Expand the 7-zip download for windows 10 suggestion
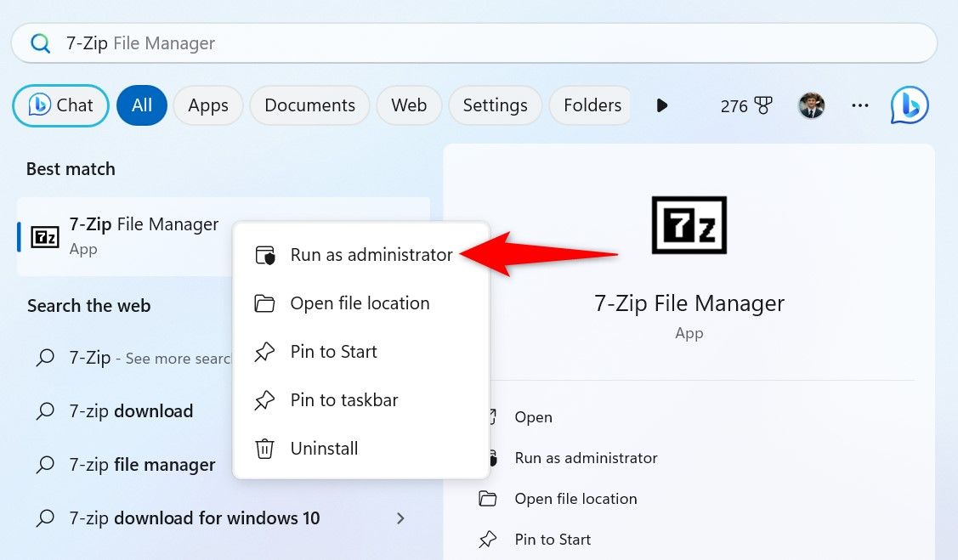This screenshot has width=958, height=560. (x=400, y=518)
